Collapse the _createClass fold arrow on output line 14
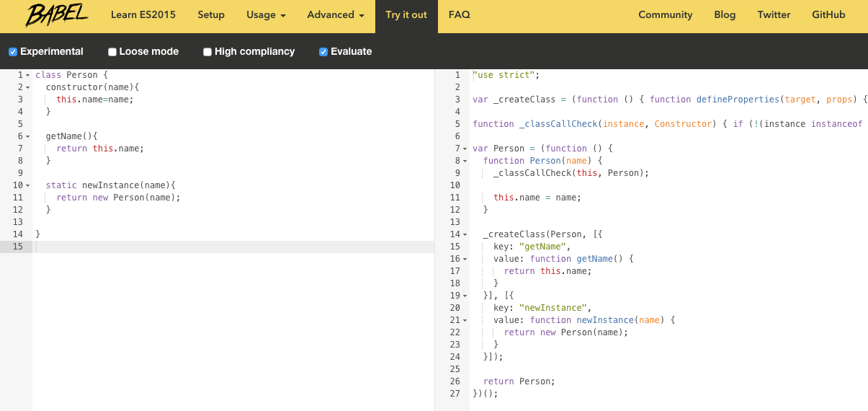Viewport: 868px width, 411px height. pos(465,234)
